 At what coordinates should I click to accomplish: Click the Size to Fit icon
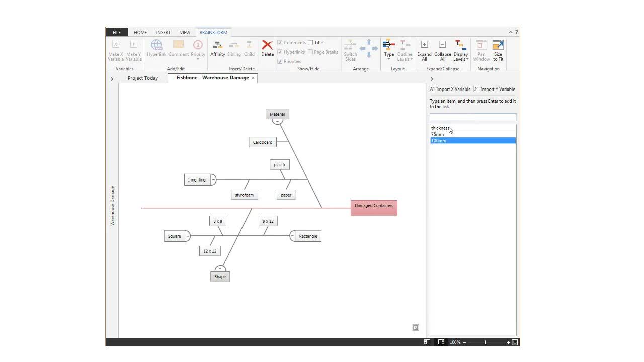pyautogui.click(x=498, y=45)
